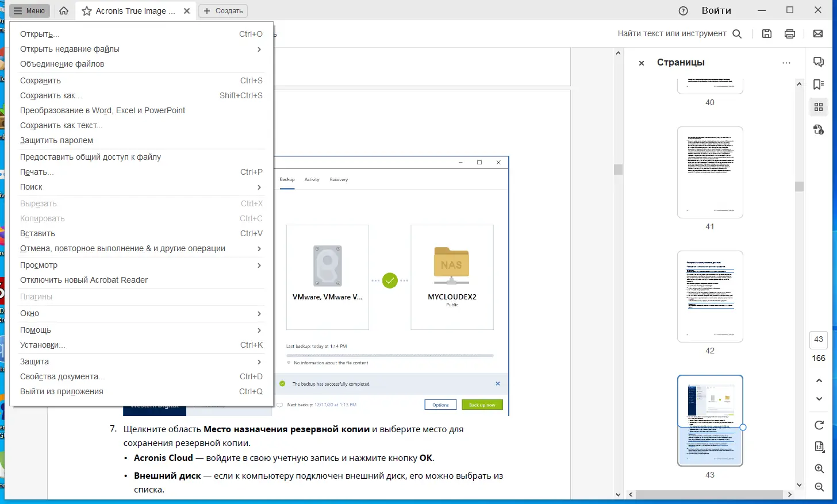The width and height of the screenshot is (837, 504).
Task: Expand the Поиск submenu
Action: (x=141, y=187)
